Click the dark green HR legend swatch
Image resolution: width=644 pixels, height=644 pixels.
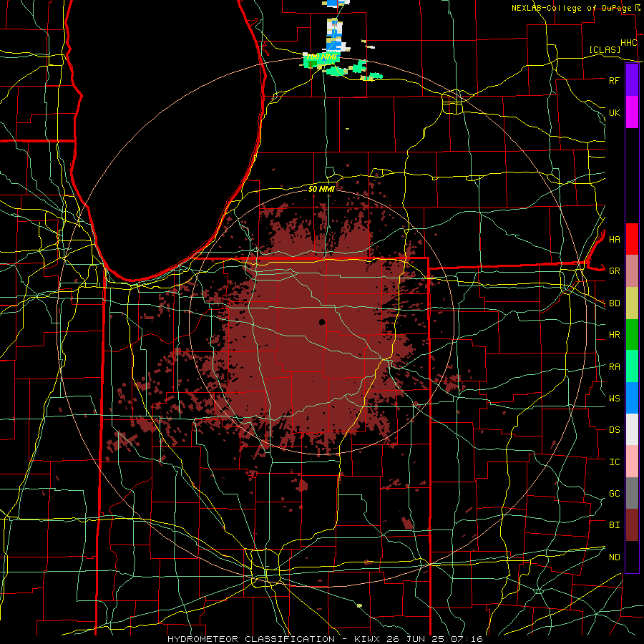(x=632, y=335)
